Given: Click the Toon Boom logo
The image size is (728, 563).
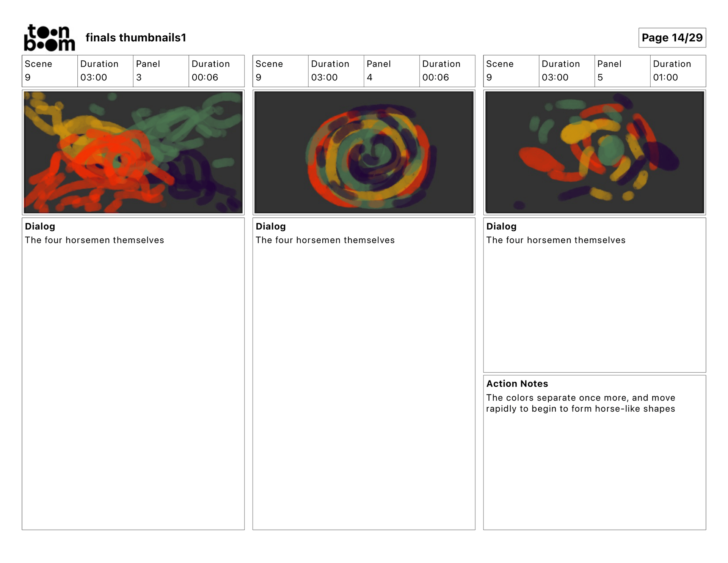Looking at the screenshot, I should coord(49,38).
